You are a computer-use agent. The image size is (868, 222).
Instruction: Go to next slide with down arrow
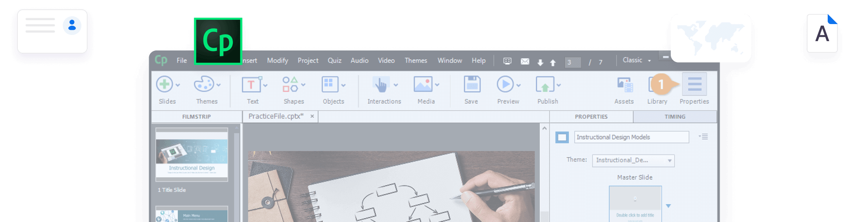click(x=540, y=62)
